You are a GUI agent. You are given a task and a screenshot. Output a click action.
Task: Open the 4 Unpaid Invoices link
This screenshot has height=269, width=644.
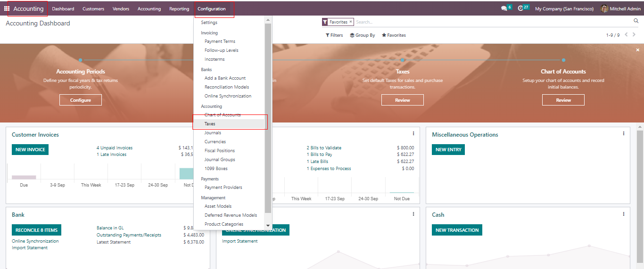115,148
